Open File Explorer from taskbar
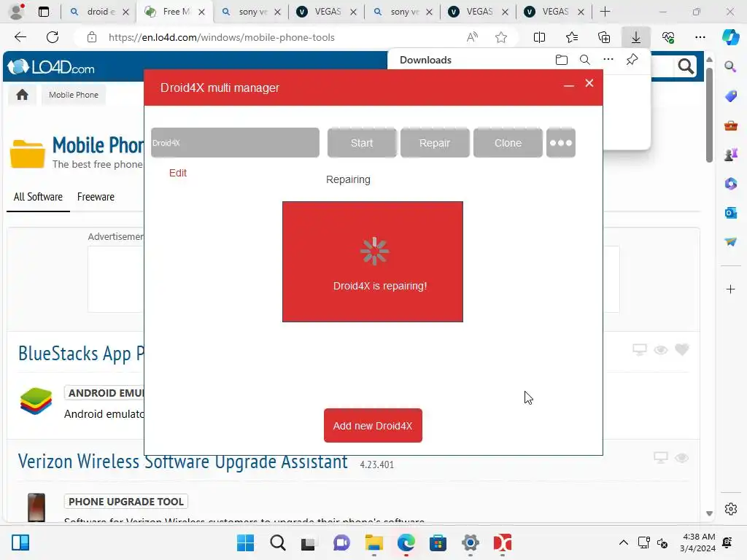Viewport: 747px width, 560px height. [x=374, y=542]
